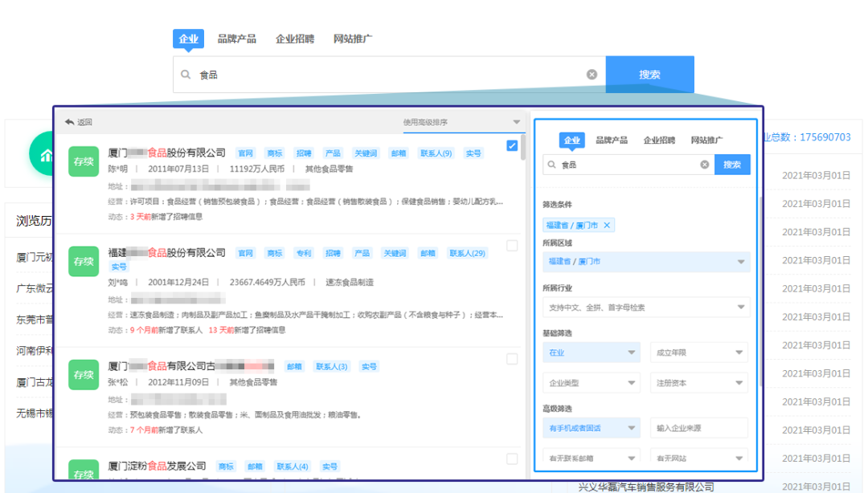Select the 品牌产品 tab in the filter panel
Screen dimensions: 868x493
point(612,140)
